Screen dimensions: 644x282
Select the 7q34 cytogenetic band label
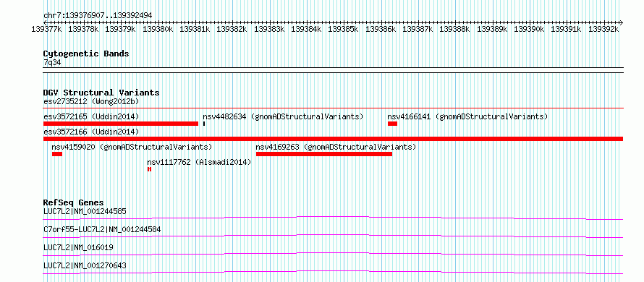[x=53, y=63]
